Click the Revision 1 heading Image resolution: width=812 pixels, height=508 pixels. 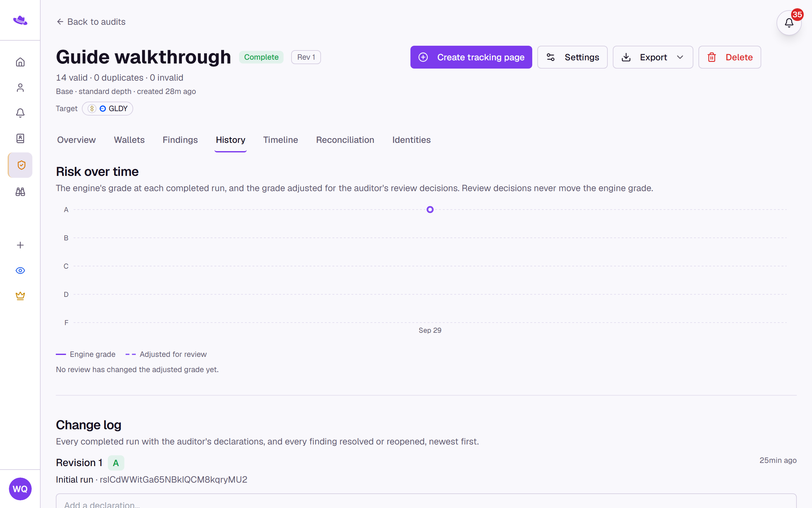tap(79, 463)
